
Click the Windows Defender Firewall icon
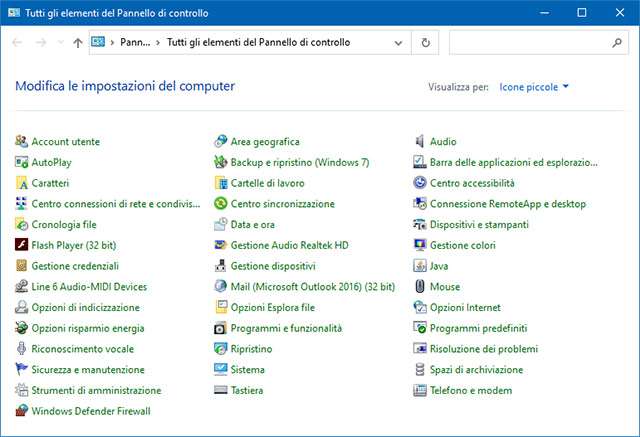(x=22, y=411)
